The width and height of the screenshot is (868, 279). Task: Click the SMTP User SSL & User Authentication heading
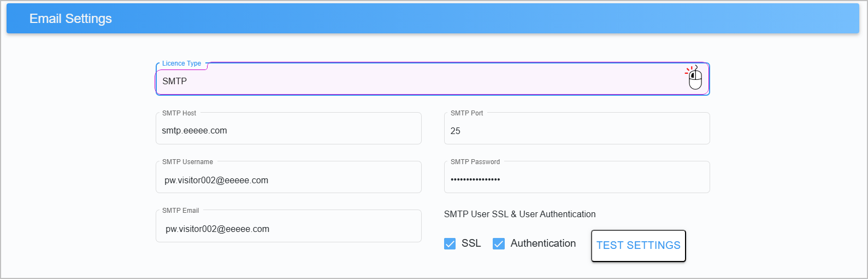coord(519,214)
